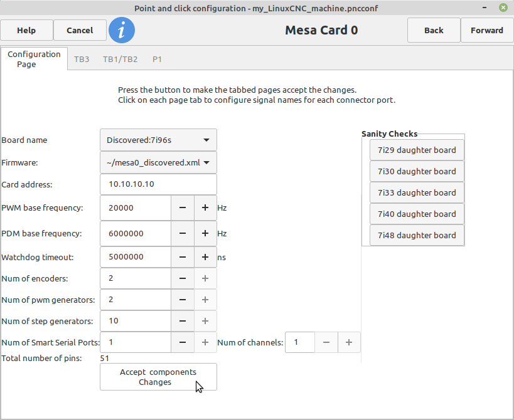
Task: Go Forward to next page
Action: pos(487,31)
